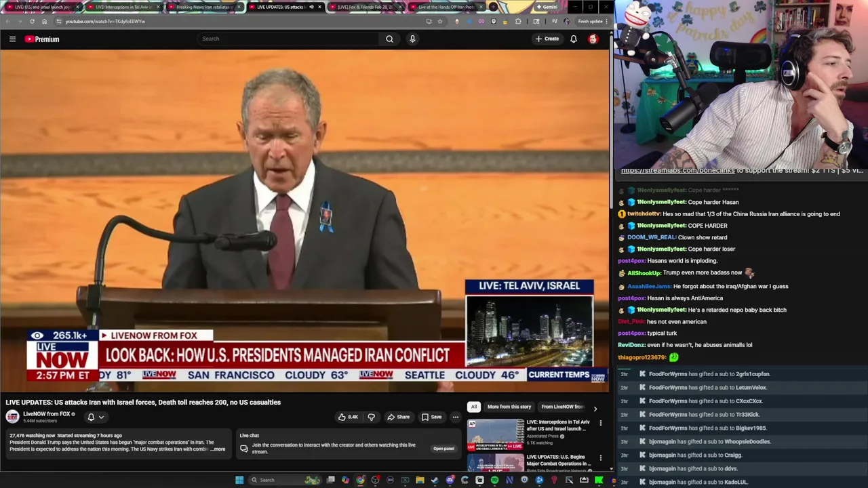Open the browser extensions puzzle icon
Viewport: 868px width, 488px height.
coord(518,21)
